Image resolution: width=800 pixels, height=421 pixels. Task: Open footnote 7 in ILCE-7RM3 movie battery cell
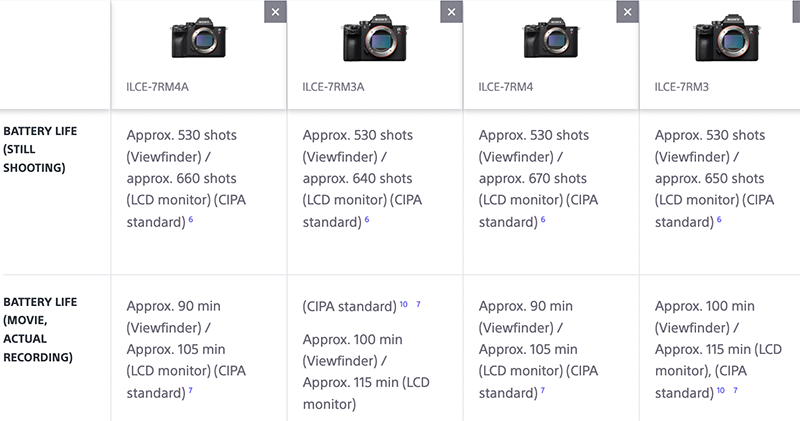coord(736,391)
